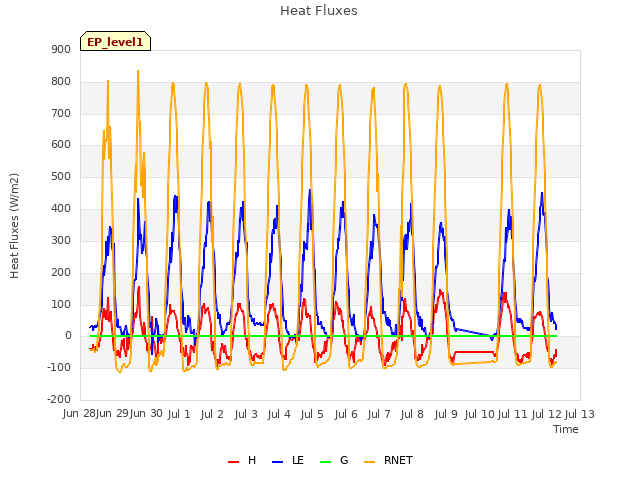Viewport: 640px width, 480px height.
Task: Click the 800 y-axis tick label
Action: coord(61,82)
